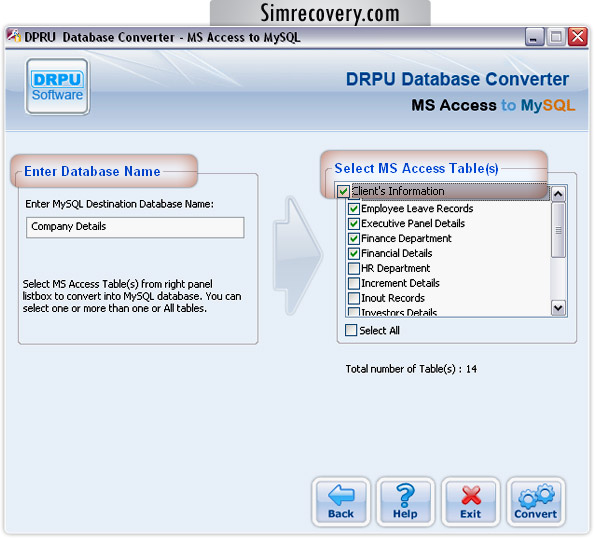This screenshot has height=538, width=594.
Task: Select the Increment Details table label
Action: pos(400,283)
